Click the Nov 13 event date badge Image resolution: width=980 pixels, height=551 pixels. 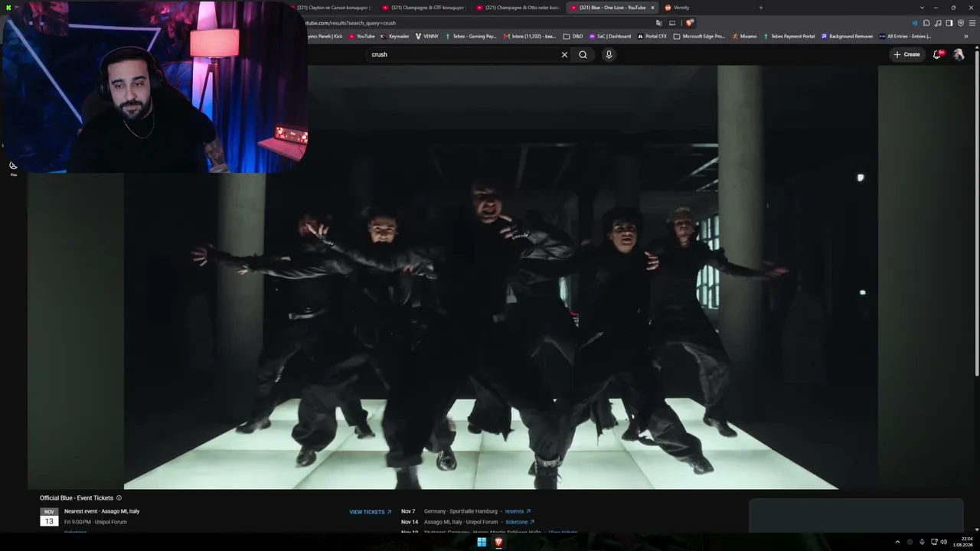[49, 517]
